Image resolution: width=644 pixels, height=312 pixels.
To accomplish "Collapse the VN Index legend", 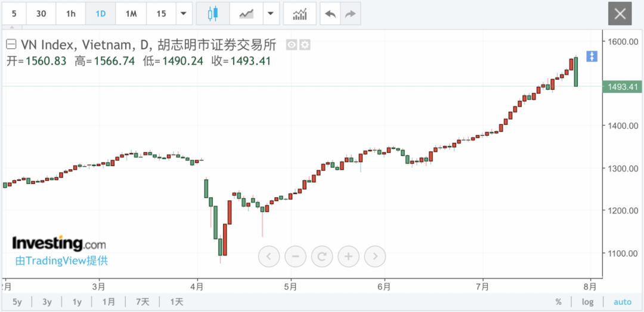I will click(x=11, y=44).
